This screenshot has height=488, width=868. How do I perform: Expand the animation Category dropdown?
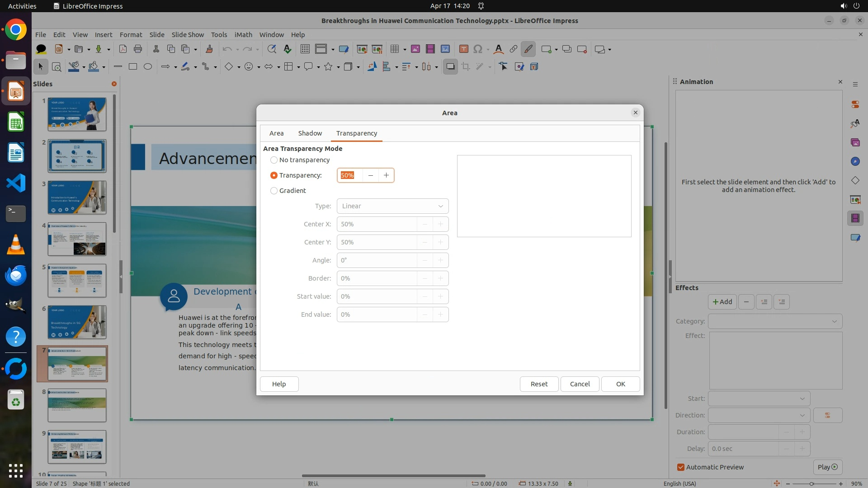[775, 321]
